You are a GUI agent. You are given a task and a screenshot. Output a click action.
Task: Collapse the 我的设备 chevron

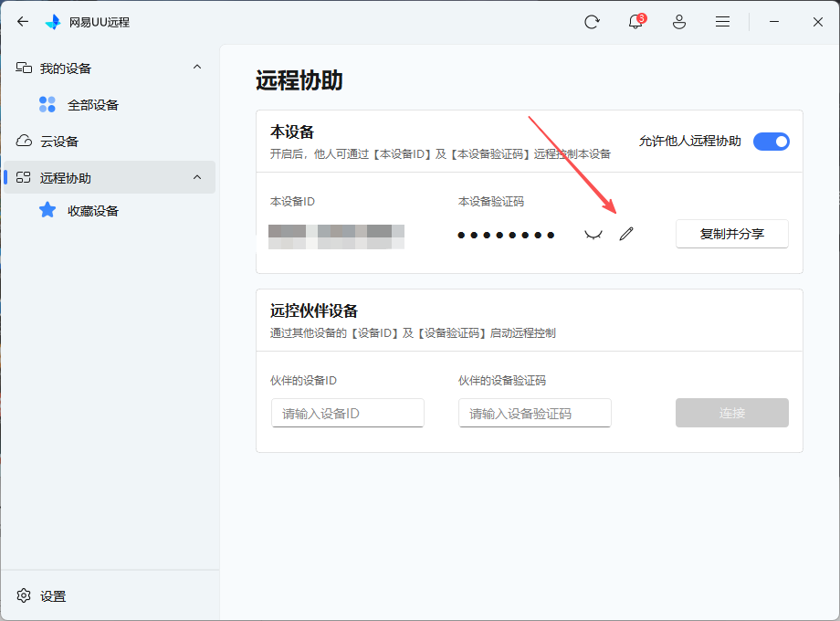click(197, 67)
